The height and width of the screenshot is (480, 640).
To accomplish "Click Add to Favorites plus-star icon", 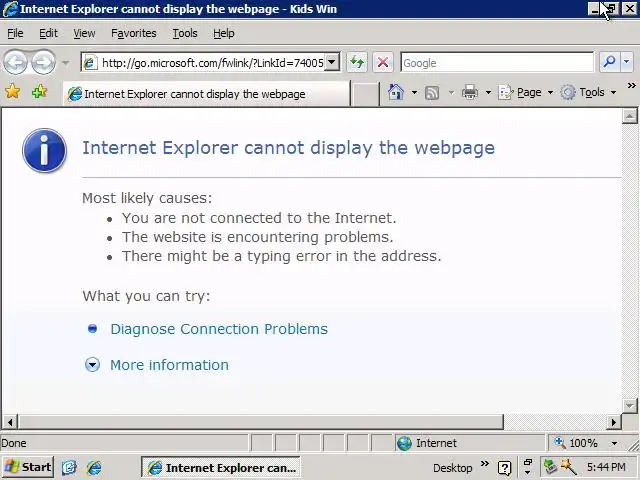I will [x=40, y=92].
